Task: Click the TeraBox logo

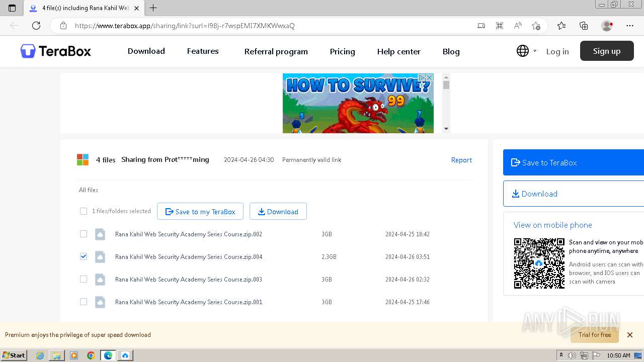Action: (56, 51)
